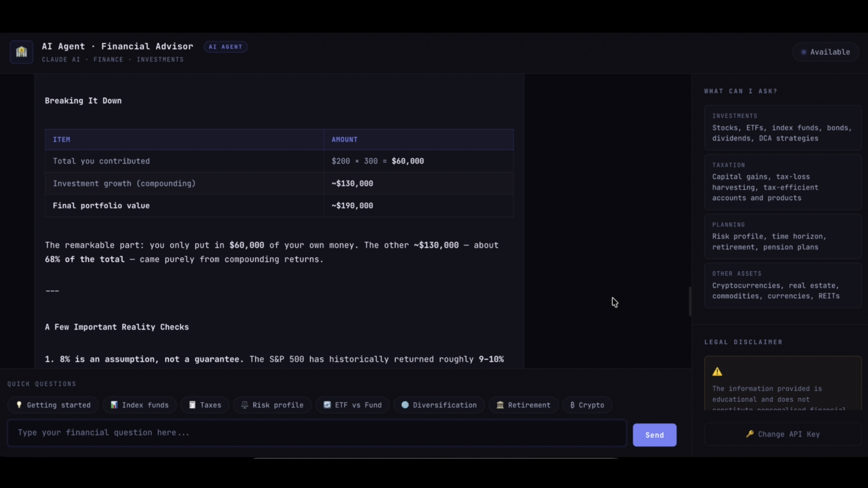Click the warning triangle in legal disclaimer
The width and height of the screenshot is (868, 488).
717,372
